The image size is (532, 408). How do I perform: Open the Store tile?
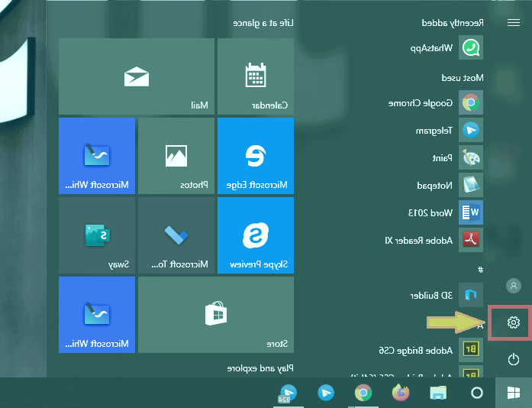tap(216, 315)
